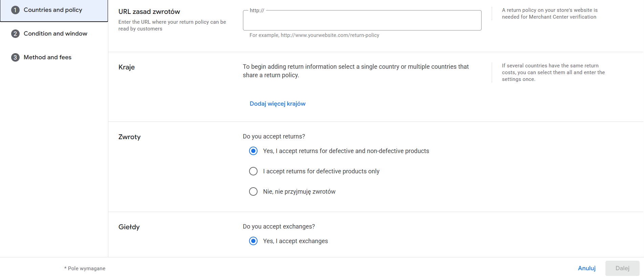Click the same return costs tip text

tap(553, 72)
